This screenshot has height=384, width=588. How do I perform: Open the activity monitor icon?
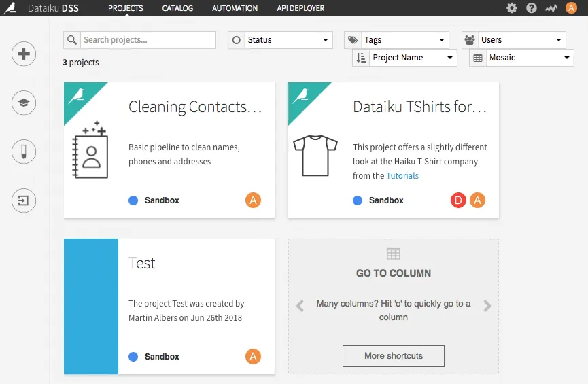551,8
